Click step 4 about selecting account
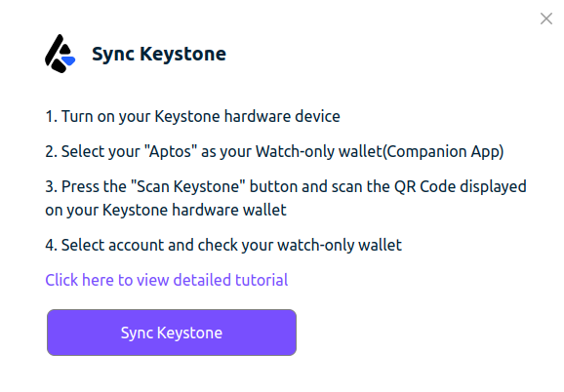 click(x=223, y=245)
